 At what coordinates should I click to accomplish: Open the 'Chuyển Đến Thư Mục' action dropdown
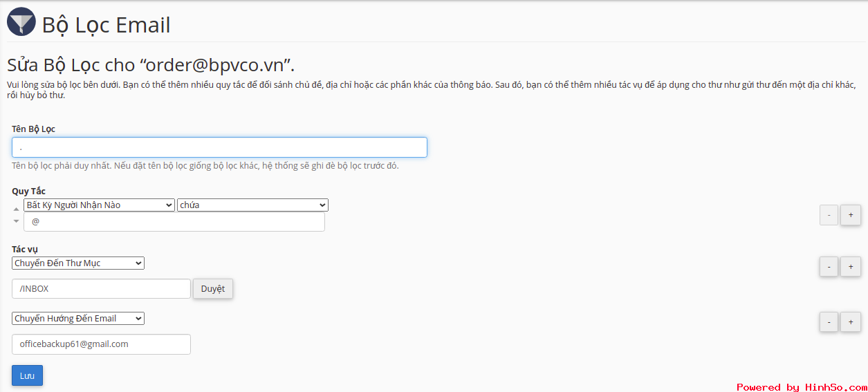point(78,263)
